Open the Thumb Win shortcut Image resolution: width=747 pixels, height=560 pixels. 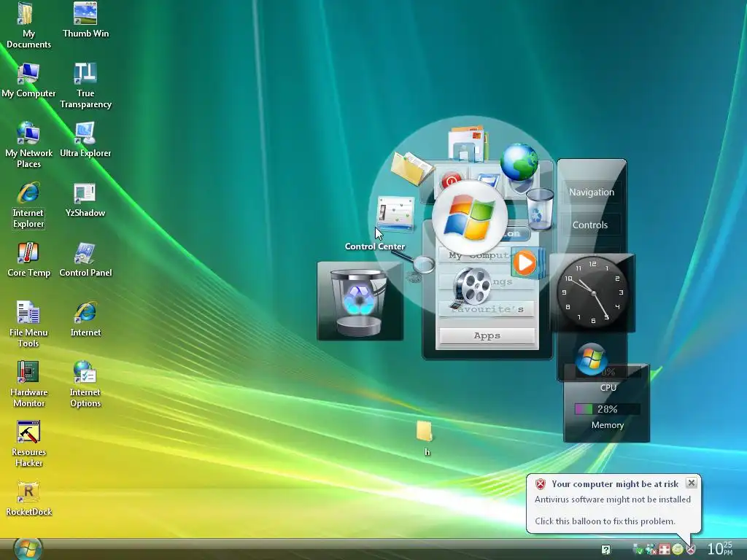(86, 20)
